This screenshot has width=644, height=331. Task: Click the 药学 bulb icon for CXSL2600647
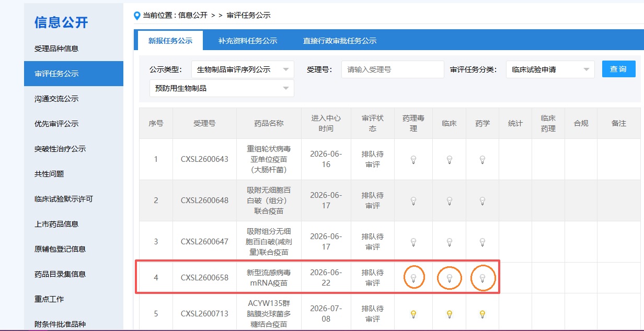[482, 242]
